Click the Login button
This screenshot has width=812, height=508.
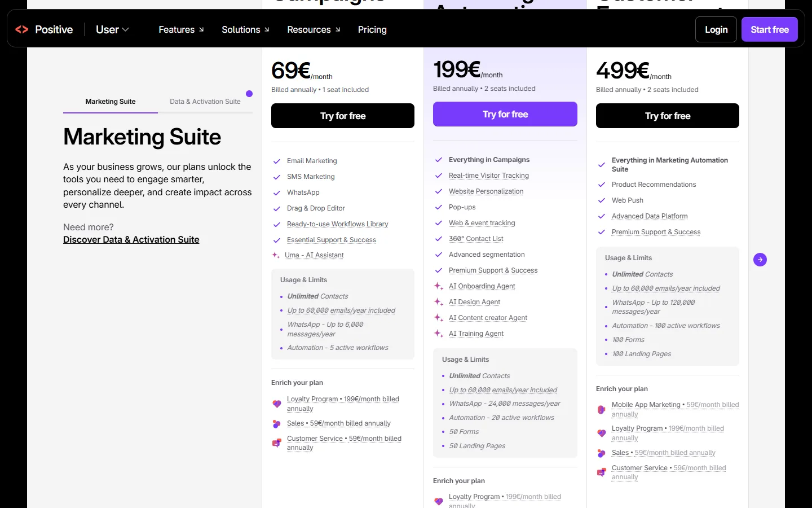[x=716, y=29]
